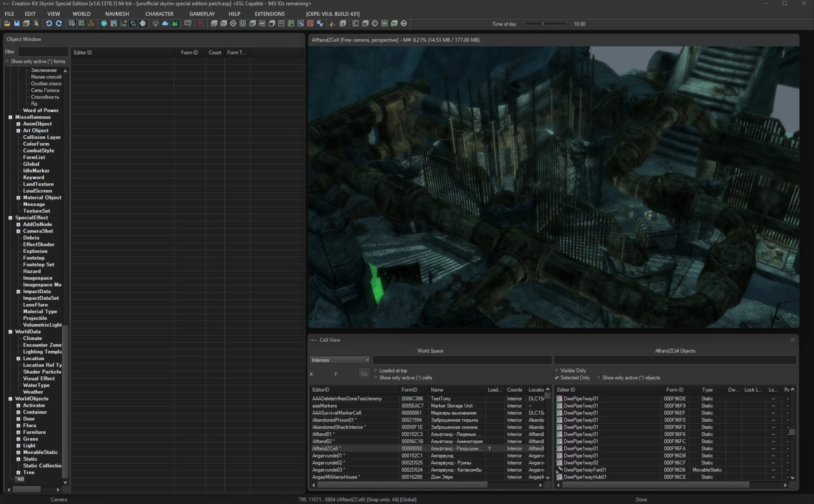Enable Show only active forms checkbox
Image resolution: width=814 pixels, height=504 pixels.
click(7, 62)
